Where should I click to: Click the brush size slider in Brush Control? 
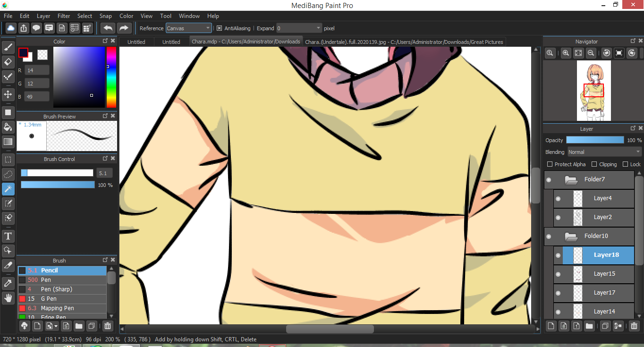click(x=57, y=173)
